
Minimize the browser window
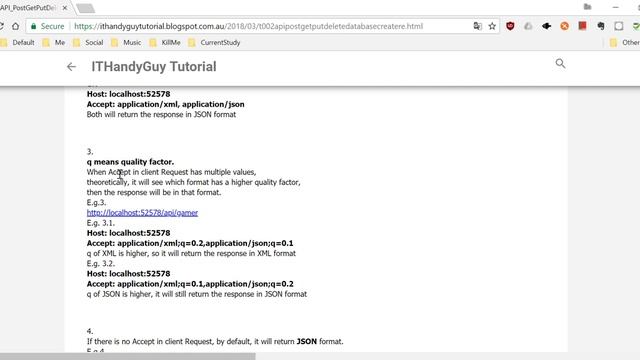tap(616, 7)
